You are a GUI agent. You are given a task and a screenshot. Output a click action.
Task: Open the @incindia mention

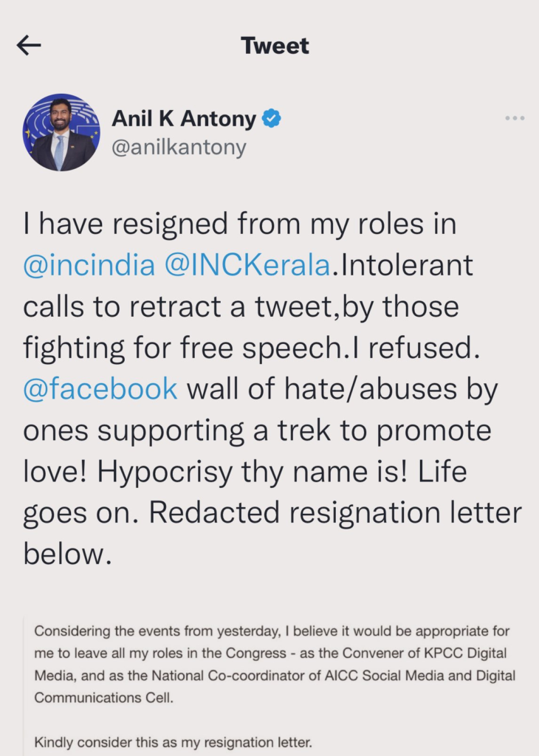(x=89, y=266)
